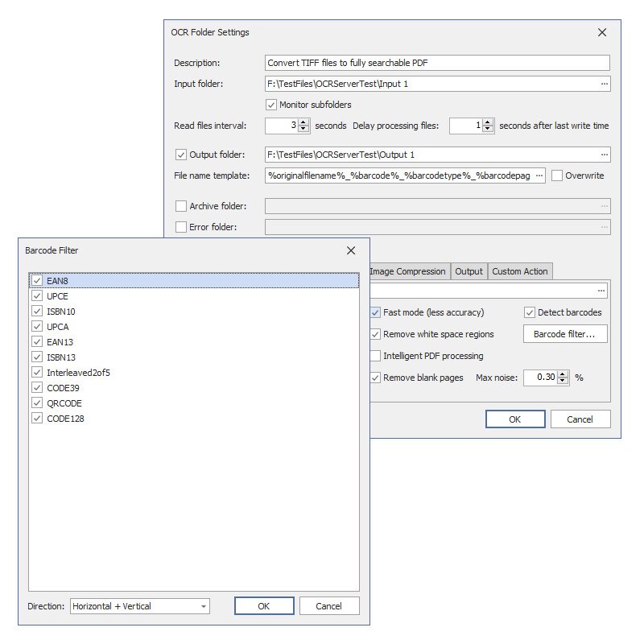Select the EAN13 list entry

(194, 341)
